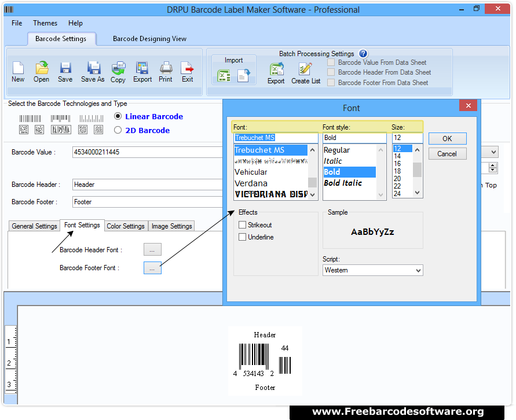Open Batch Processing Settings help icon
Screen dimensions: 516x420
[363, 54]
